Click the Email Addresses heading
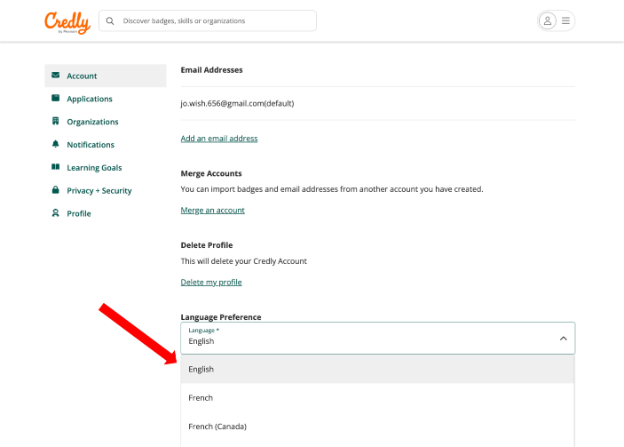The image size is (624, 447). (212, 70)
